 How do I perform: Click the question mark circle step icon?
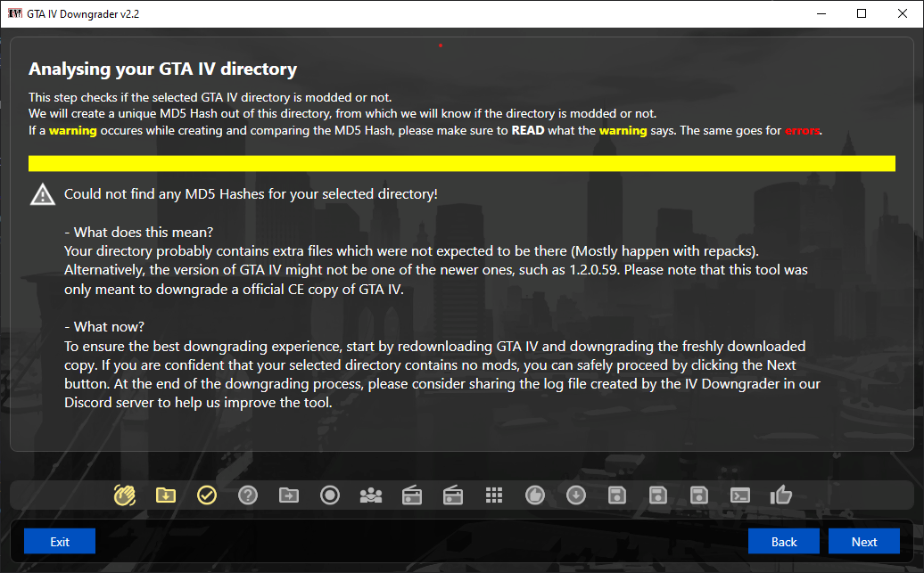tap(248, 495)
